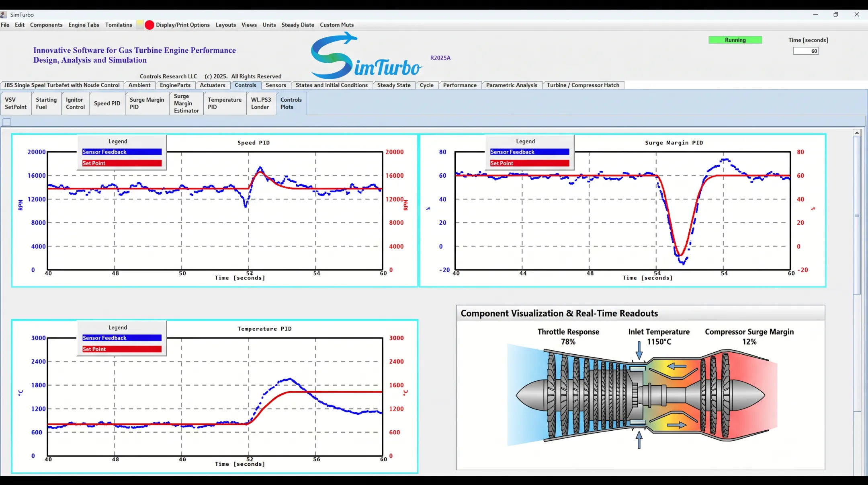Open States and Initial Conditions tab
This screenshot has height=485, width=868.
click(332, 85)
